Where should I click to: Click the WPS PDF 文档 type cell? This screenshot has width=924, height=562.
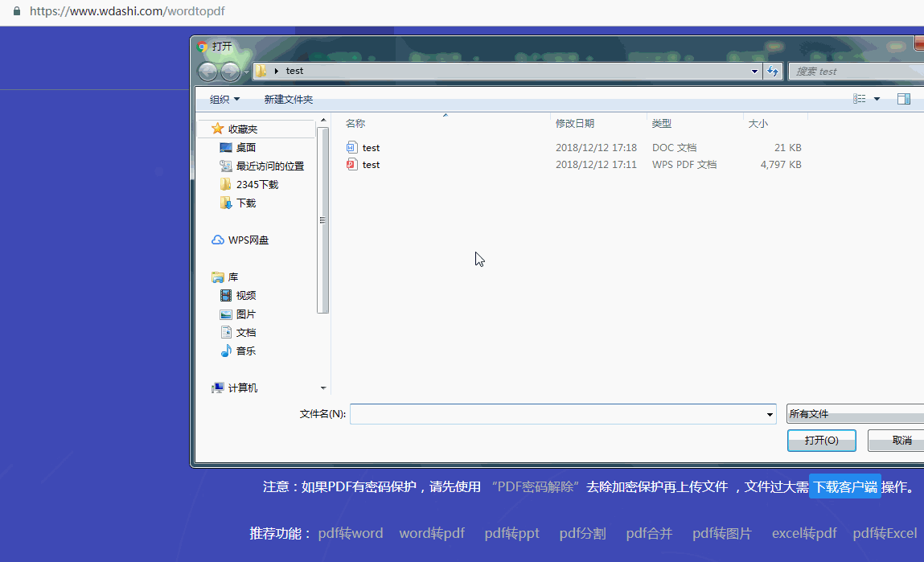(x=684, y=164)
